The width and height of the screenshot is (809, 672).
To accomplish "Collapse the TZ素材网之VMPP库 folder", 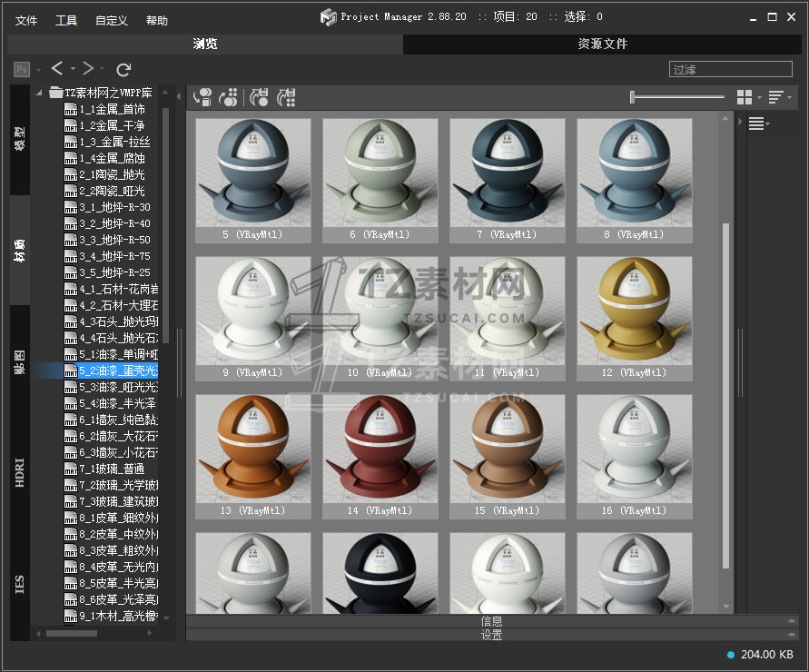I will point(39,93).
